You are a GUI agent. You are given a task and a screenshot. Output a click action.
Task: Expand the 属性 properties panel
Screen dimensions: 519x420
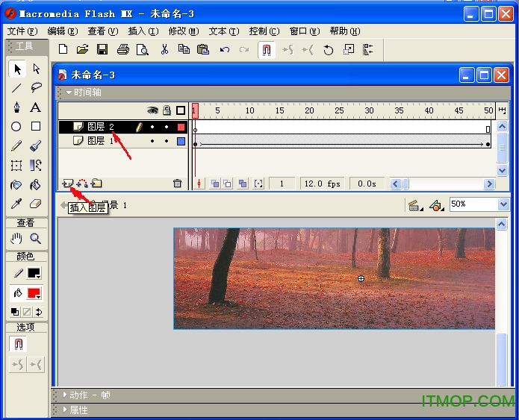tap(65, 410)
